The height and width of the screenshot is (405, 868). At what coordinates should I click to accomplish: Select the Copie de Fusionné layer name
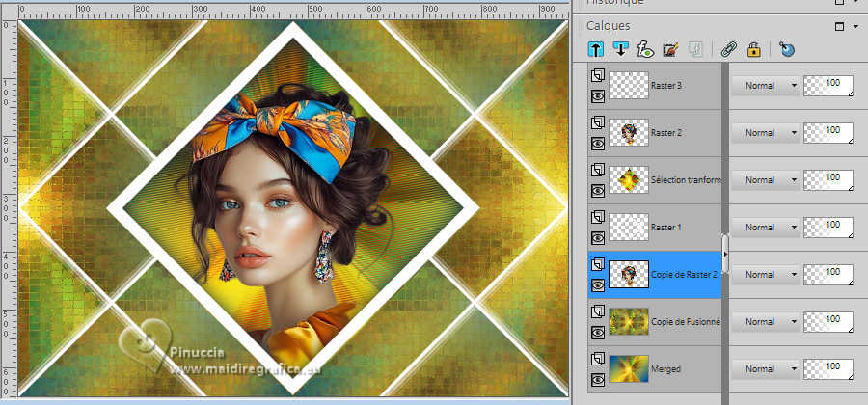(686, 321)
